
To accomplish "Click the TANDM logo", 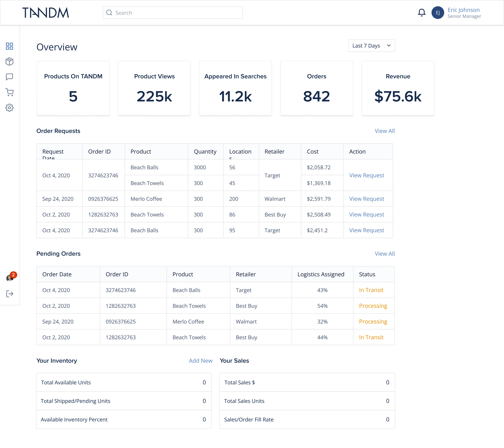I will [46, 13].
